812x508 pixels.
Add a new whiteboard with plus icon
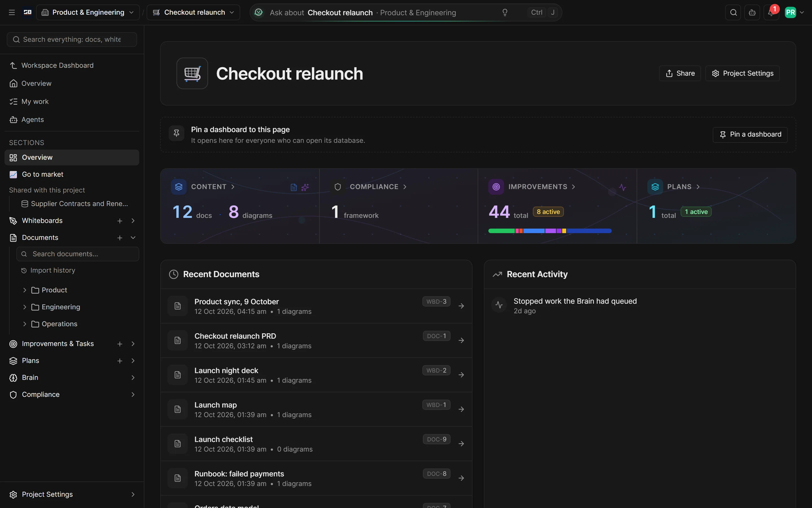click(x=120, y=221)
